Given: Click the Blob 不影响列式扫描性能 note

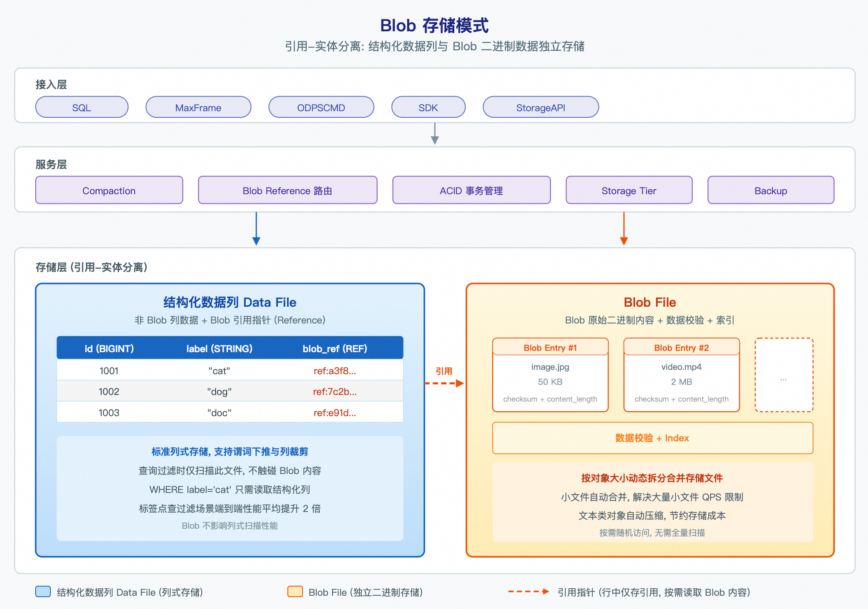Looking at the screenshot, I should 230,525.
